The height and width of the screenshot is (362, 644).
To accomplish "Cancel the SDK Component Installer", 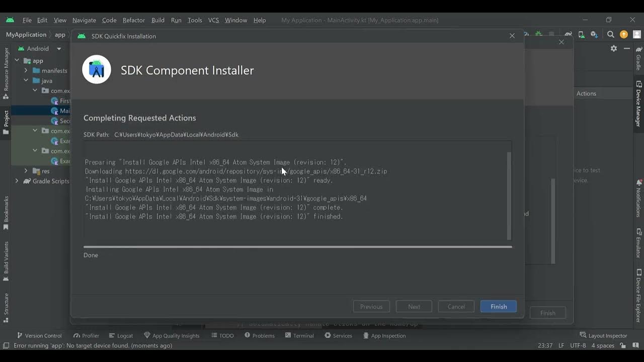I will (x=456, y=306).
